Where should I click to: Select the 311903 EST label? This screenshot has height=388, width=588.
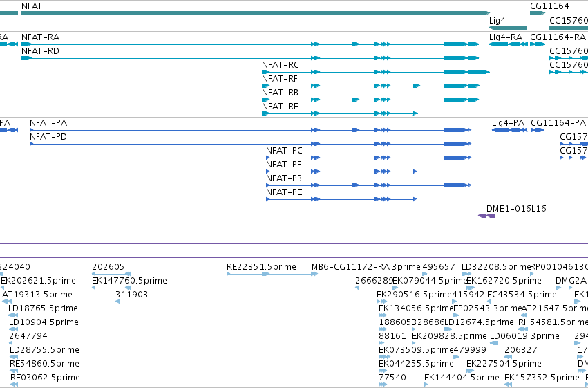(x=131, y=295)
